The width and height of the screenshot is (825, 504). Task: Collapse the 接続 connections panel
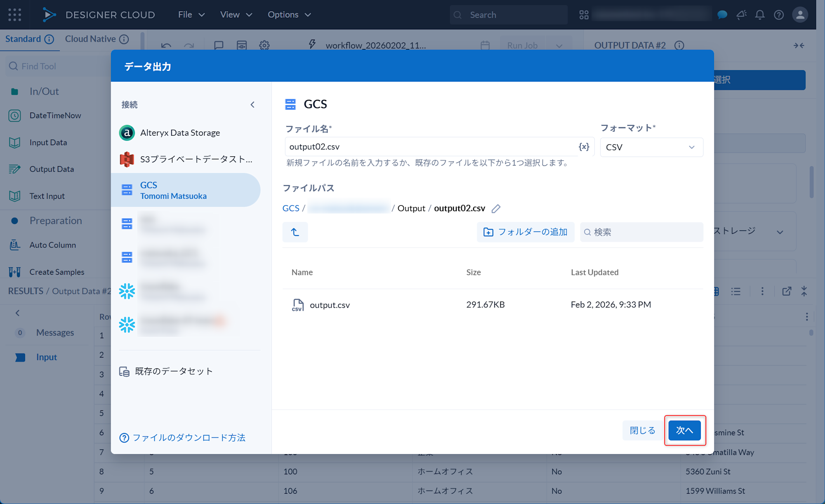(x=252, y=104)
